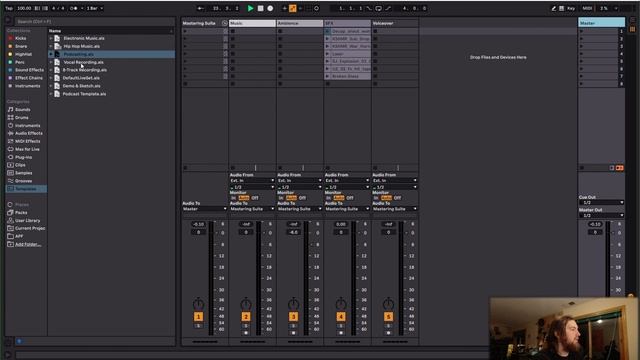Launch Master scene 1
The height and width of the screenshot is (360, 640).
[581, 31]
